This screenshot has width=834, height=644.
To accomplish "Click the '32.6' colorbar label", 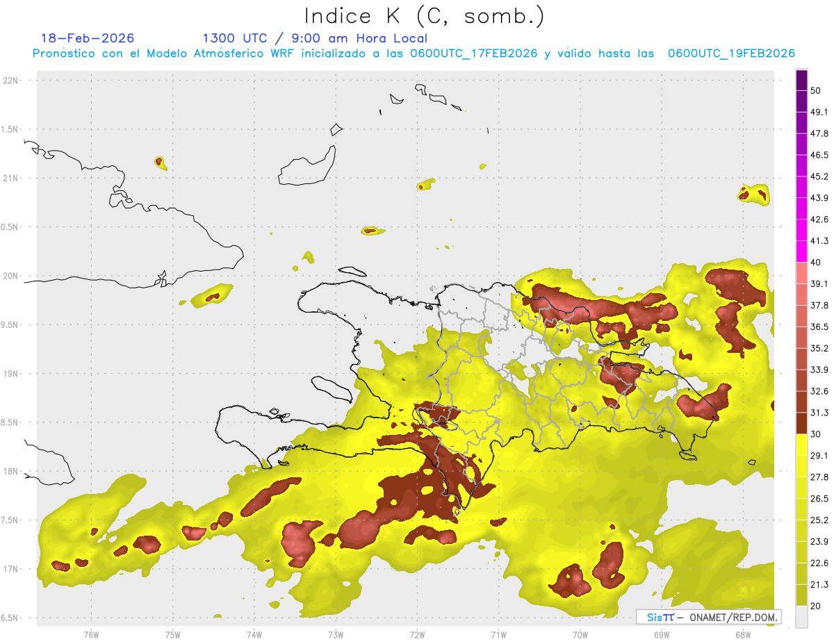I will tap(819, 391).
